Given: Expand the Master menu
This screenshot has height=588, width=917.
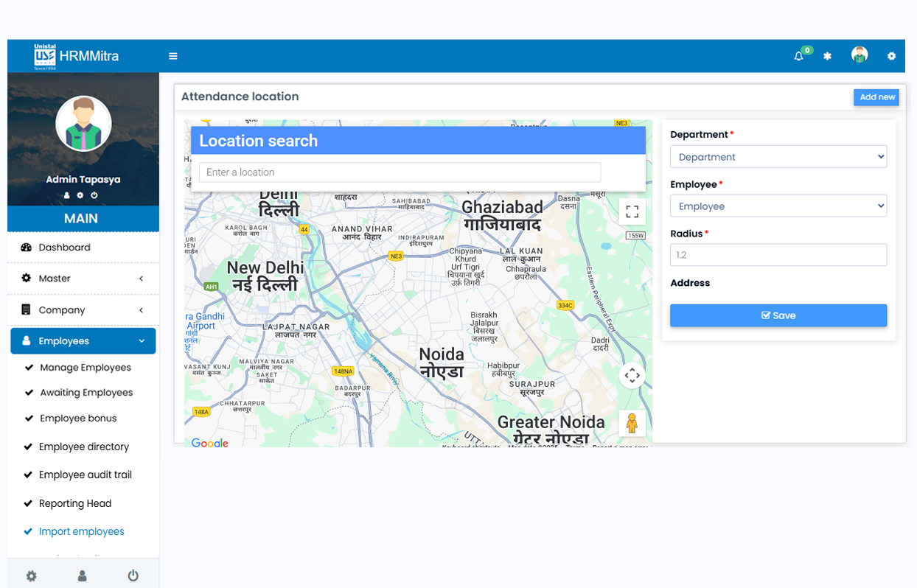Looking at the screenshot, I should [83, 279].
